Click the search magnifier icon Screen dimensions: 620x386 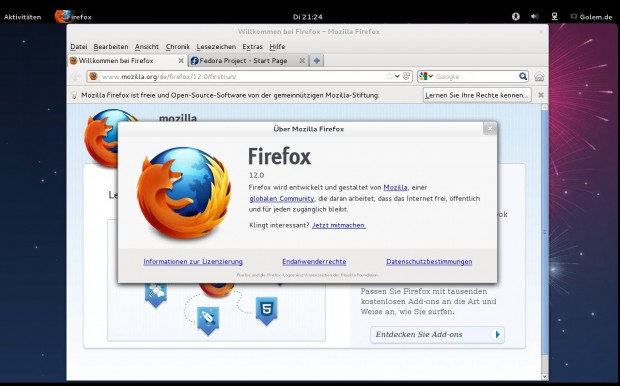[523, 76]
